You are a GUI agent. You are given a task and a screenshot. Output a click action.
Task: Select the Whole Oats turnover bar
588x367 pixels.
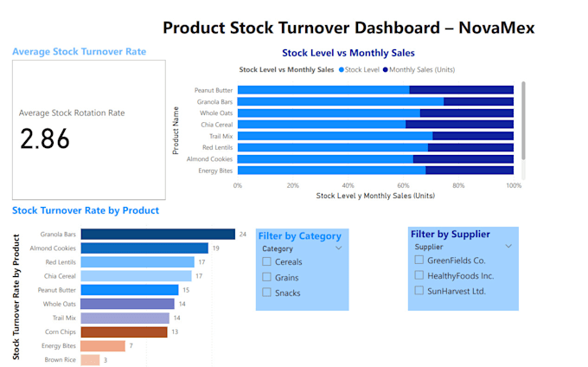pos(127,304)
